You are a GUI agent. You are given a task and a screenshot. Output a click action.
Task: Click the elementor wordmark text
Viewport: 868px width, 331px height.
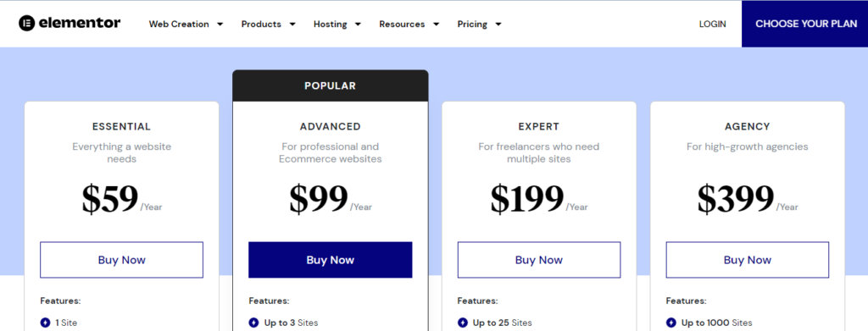pyautogui.click(x=80, y=23)
